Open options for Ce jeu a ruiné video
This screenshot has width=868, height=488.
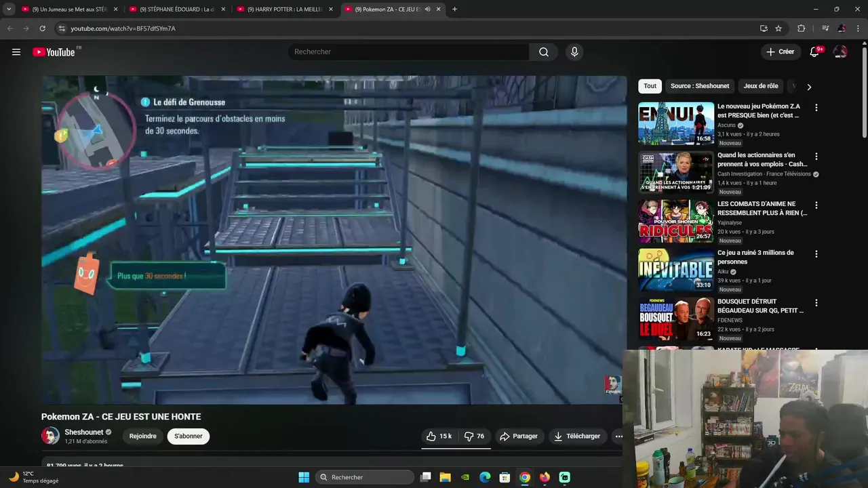click(816, 254)
